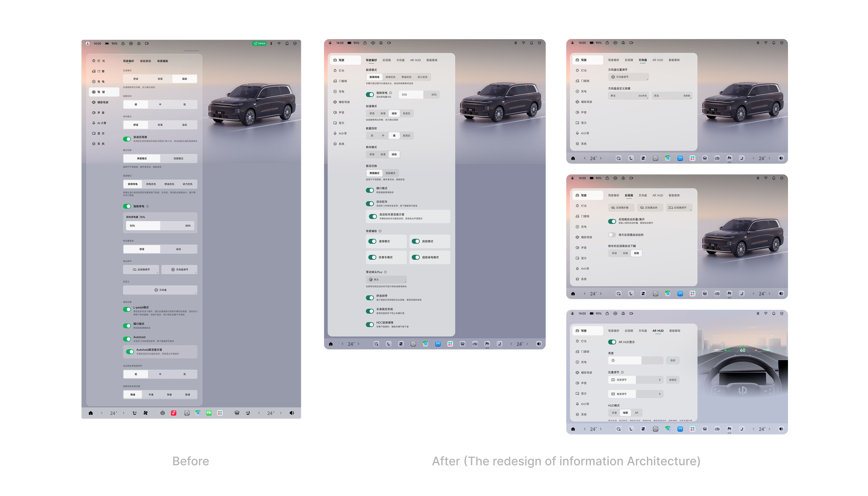
Task: Expand 后视镜调节 button in 后视镜 tab screen
Action: click(x=679, y=207)
